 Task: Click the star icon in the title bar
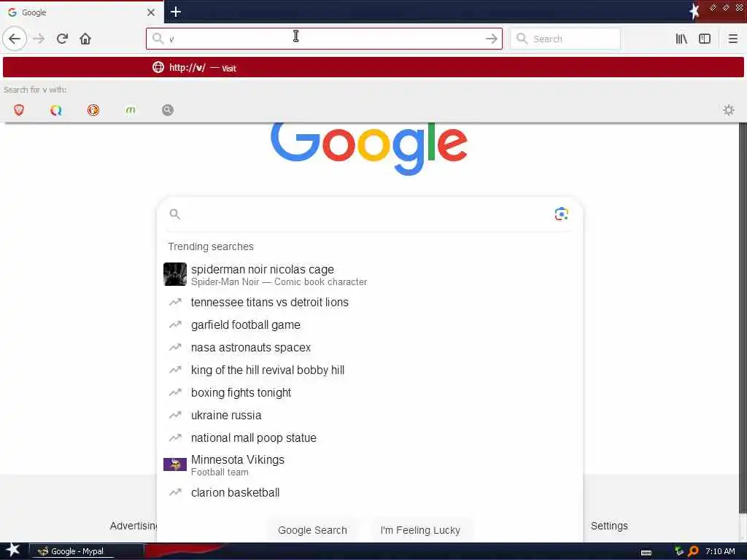694,11
